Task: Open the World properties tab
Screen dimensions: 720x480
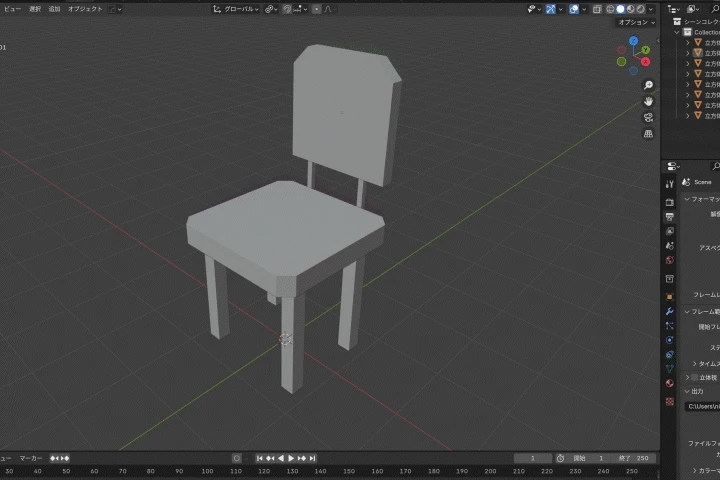Action: (669, 260)
